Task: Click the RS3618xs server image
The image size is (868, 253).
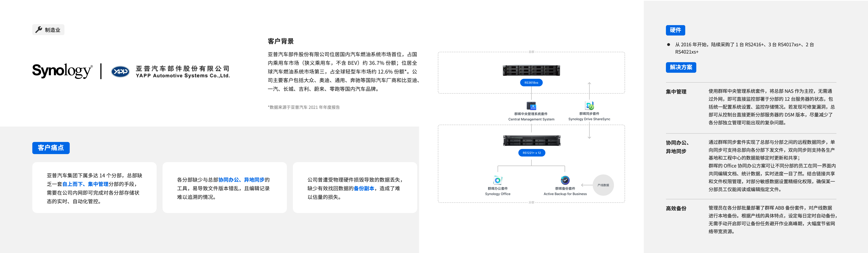Action: click(x=531, y=70)
